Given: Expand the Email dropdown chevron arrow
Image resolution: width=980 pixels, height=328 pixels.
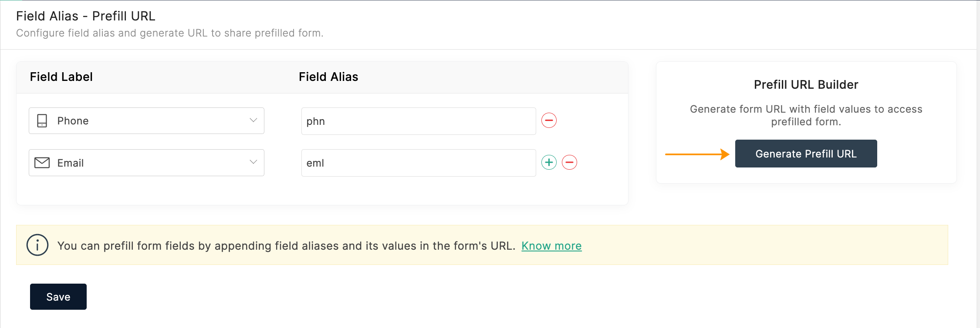Looking at the screenshot, I should click(253, 162).
